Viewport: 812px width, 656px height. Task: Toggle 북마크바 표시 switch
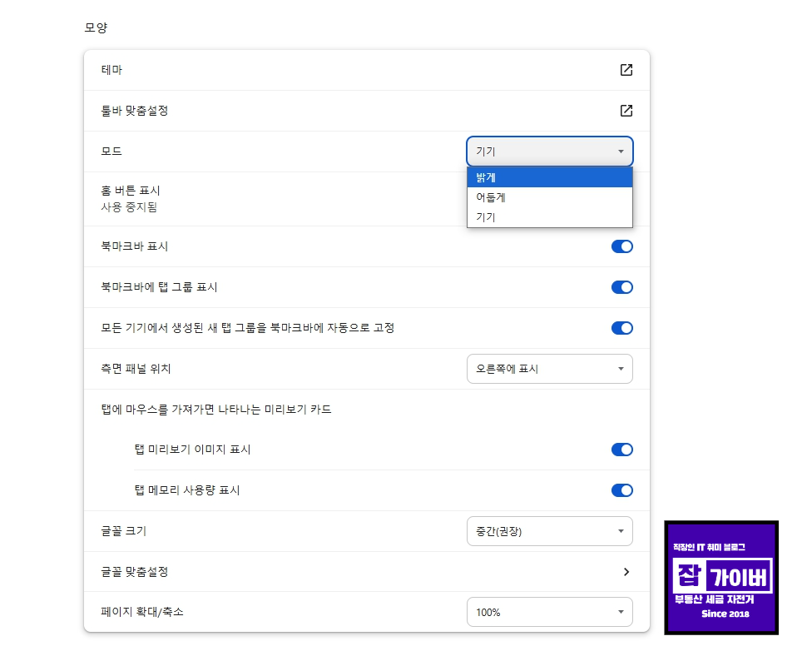[622, 246]
